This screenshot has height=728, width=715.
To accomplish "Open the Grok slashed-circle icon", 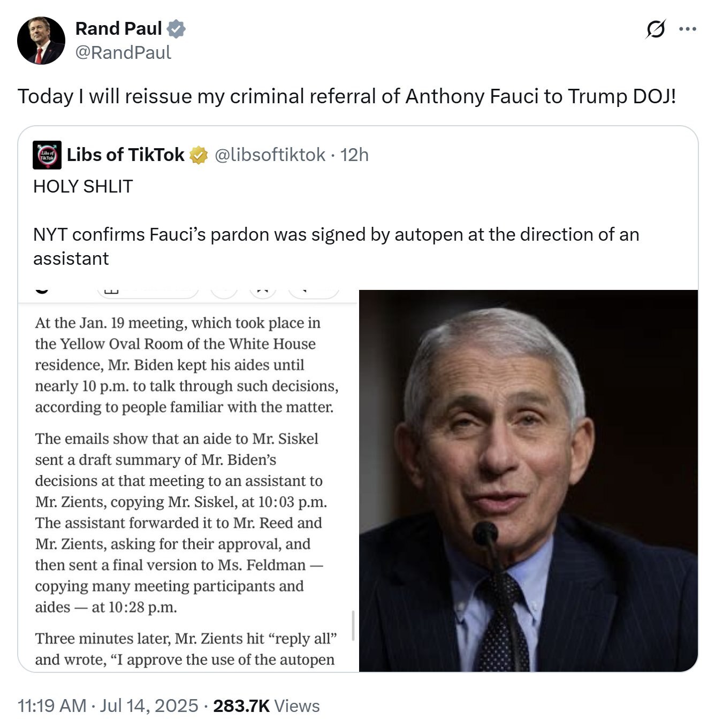I will (x=656, y=29).
